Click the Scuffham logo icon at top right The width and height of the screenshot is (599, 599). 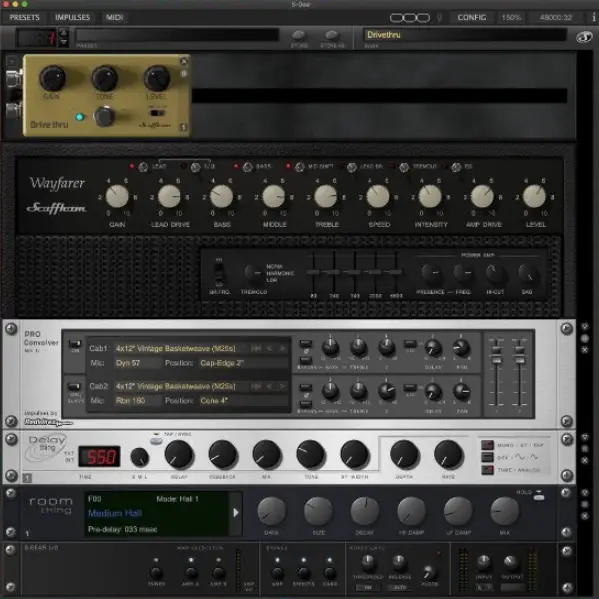[584, 37]
